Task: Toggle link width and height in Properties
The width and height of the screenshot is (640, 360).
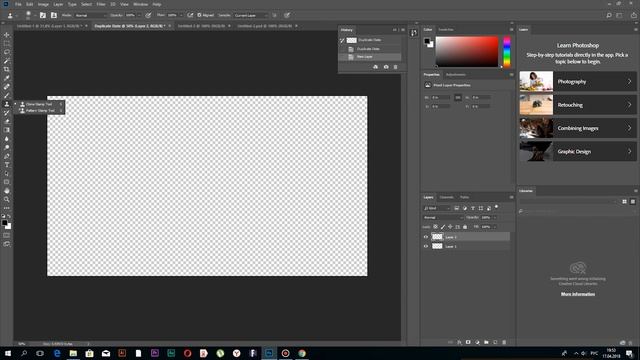Action: (x=458, y=98)
